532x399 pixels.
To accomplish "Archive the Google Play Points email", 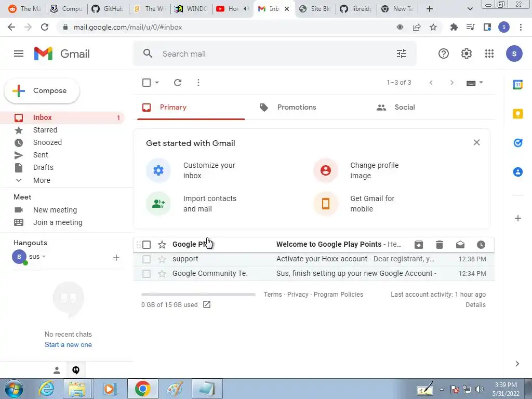I will tap(419, 245).
